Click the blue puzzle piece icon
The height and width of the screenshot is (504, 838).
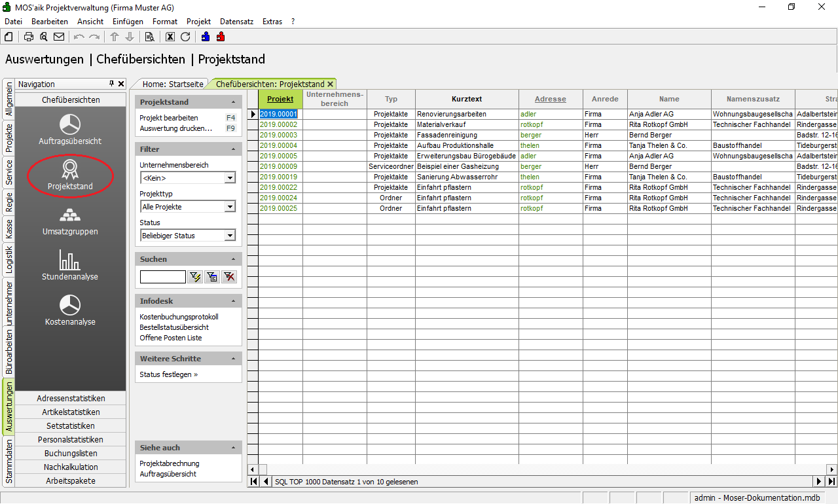pyautogui.click(x=206, y=37)
